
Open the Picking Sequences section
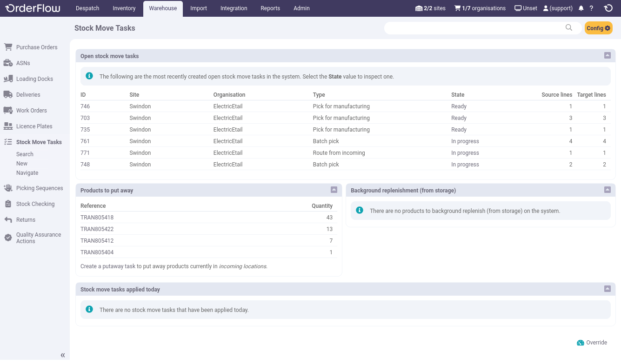(x=39, y=188)
